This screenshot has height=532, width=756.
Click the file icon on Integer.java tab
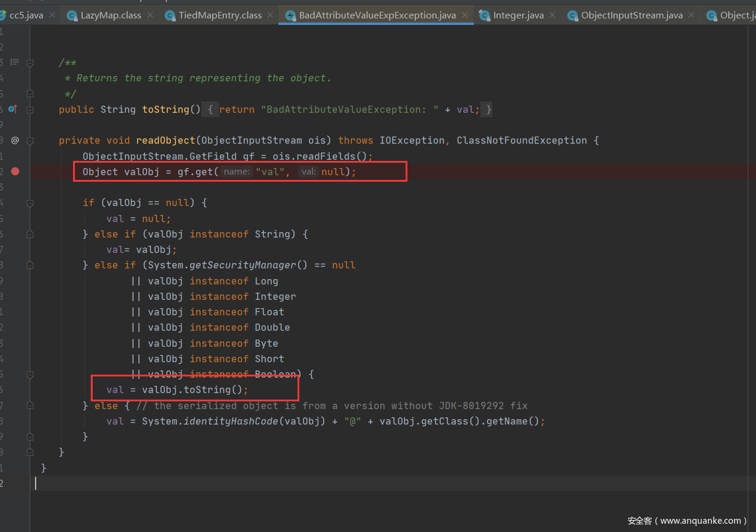[x=484, y=15]
